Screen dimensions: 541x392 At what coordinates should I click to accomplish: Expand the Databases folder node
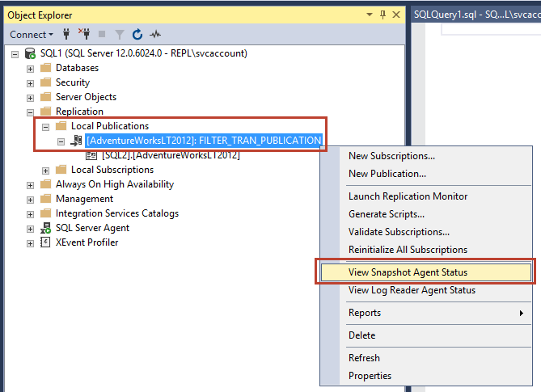coord(31,68)
